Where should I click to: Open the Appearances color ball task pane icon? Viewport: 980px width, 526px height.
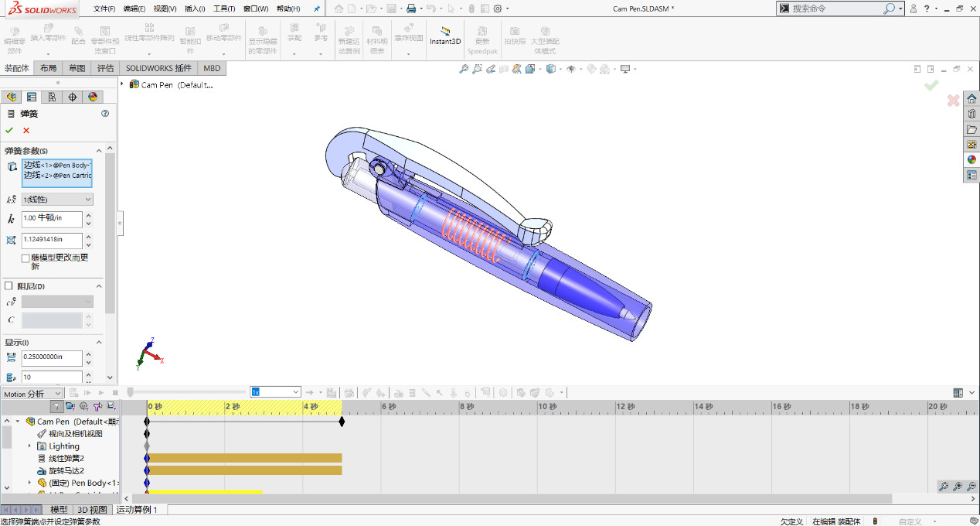(971, 159)
